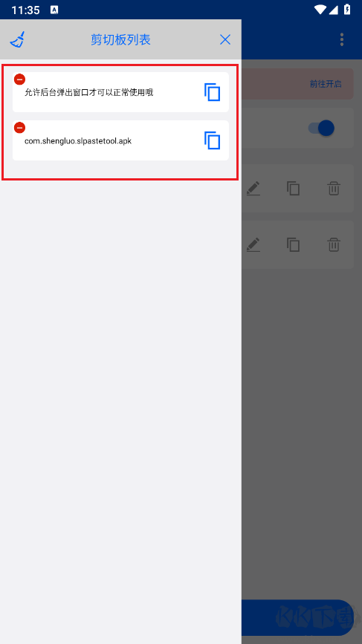Select the 允许后台弹出窗口才可以正常使用哦 clipboard card

121,92
